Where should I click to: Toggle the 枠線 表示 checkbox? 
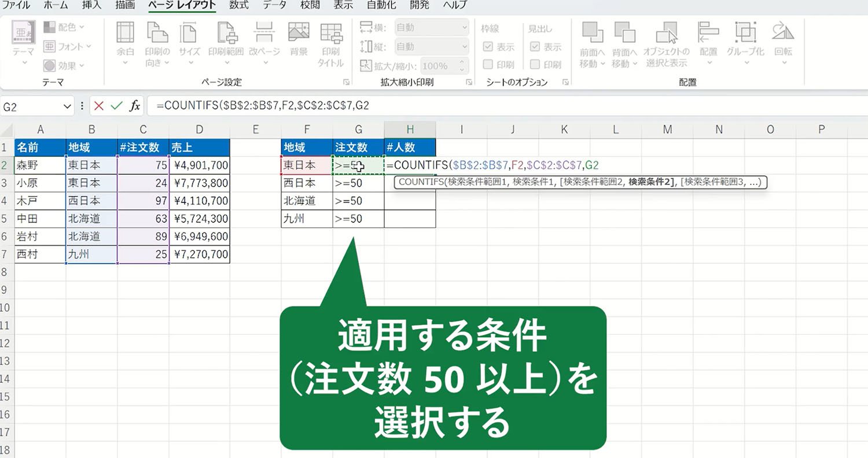488,47
